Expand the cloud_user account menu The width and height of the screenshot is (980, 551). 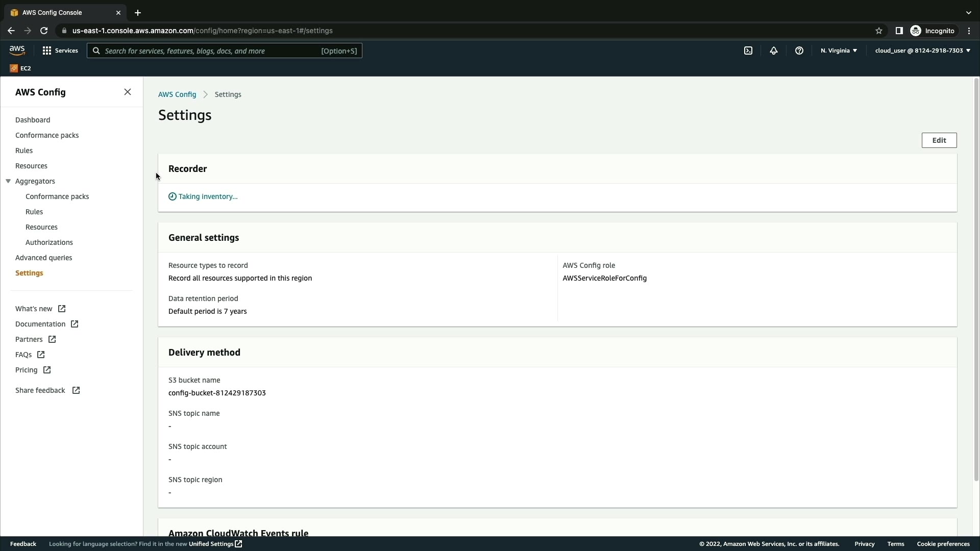922,51
